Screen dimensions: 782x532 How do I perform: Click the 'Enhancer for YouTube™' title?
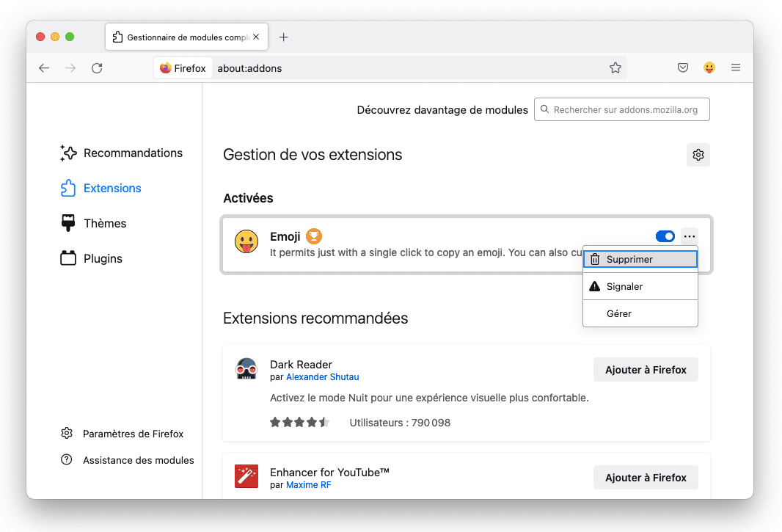click(329, 472)
